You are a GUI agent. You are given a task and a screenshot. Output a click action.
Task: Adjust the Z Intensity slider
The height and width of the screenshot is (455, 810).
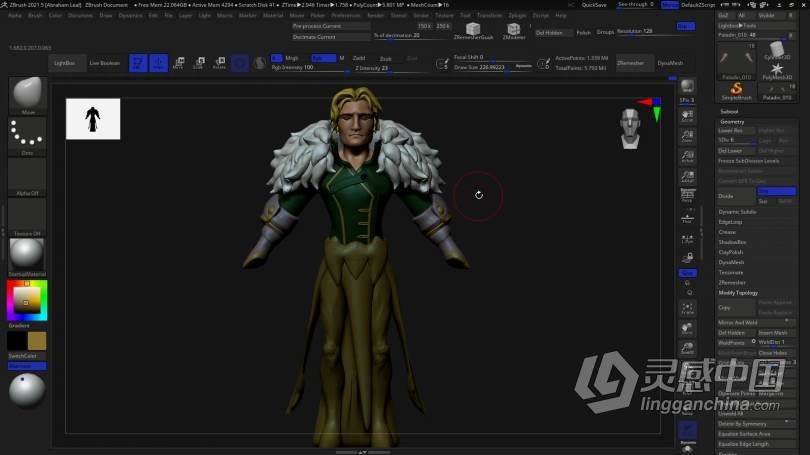[x=390, y=68]
